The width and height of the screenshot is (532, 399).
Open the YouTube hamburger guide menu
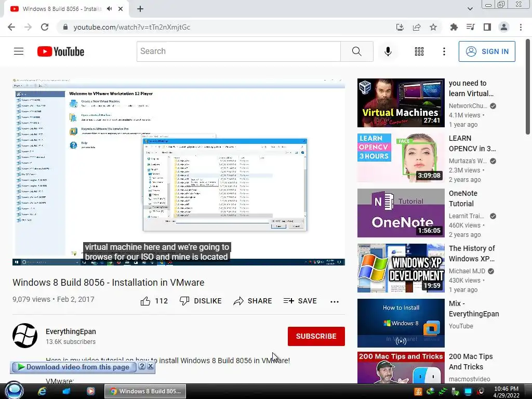(x=19, y=51)
